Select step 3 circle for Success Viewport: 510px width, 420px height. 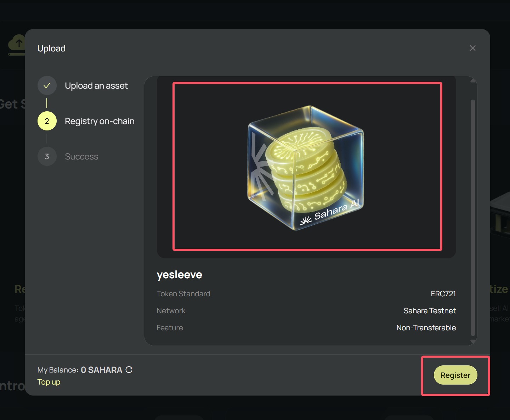47,156
